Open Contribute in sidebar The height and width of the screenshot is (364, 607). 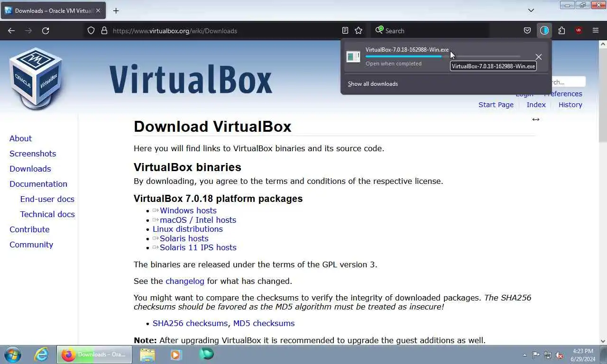click(29, 229)
